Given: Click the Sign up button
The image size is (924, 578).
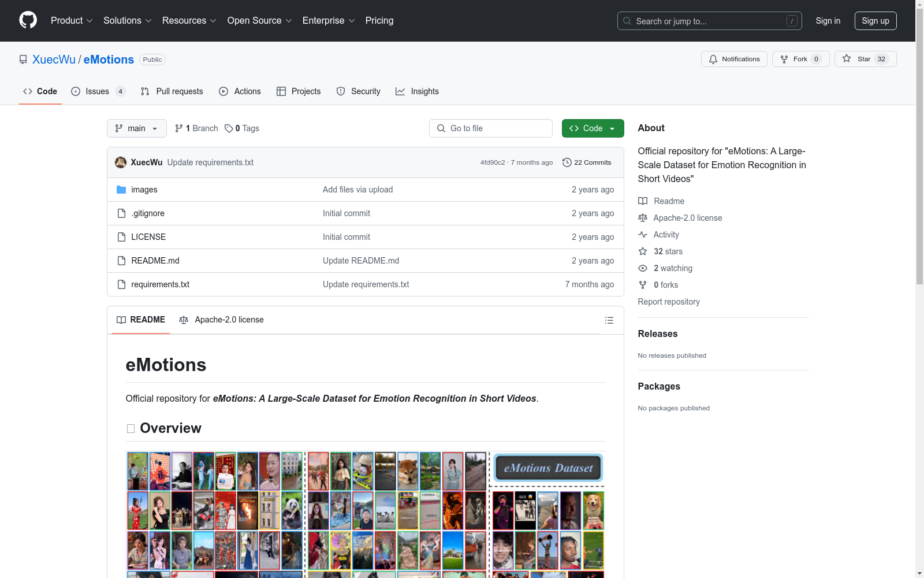Looking at the screenshot, I should coord(875,21).
